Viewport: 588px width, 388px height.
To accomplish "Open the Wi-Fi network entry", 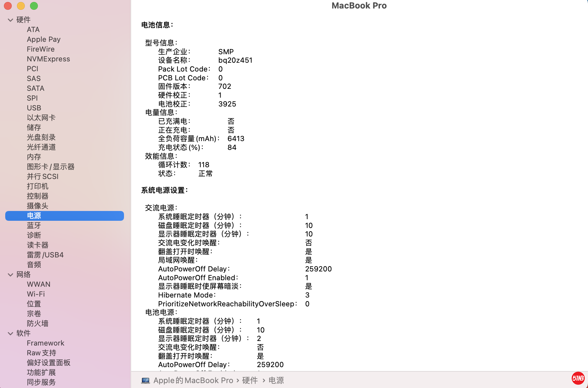I will [x=36, y=294].
